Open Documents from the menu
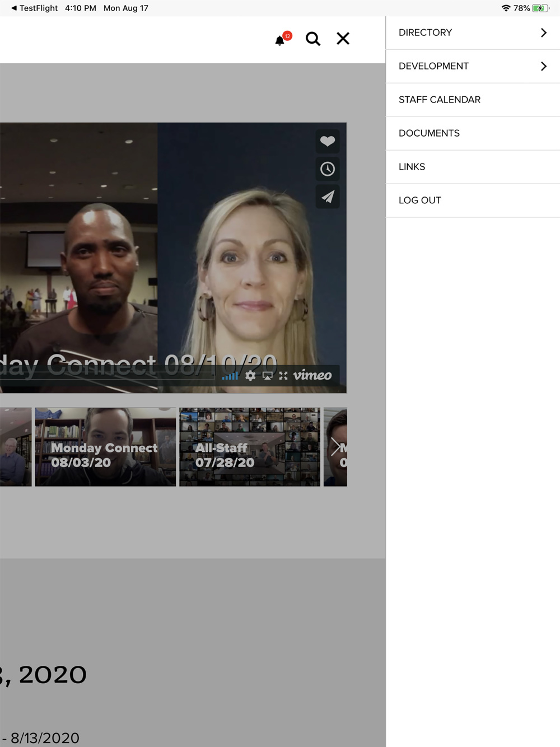The width and height of the screenshot is (560, 747). (473, 133)
